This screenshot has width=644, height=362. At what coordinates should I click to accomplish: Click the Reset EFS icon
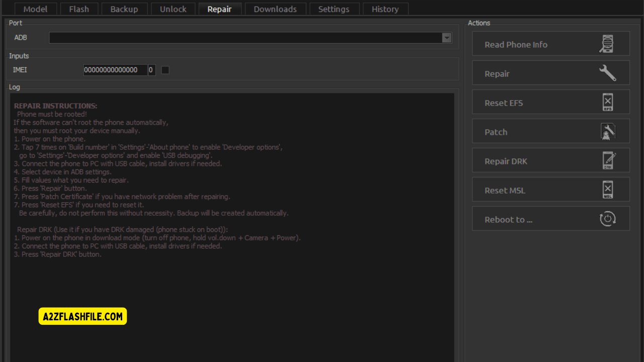[607, 102]
